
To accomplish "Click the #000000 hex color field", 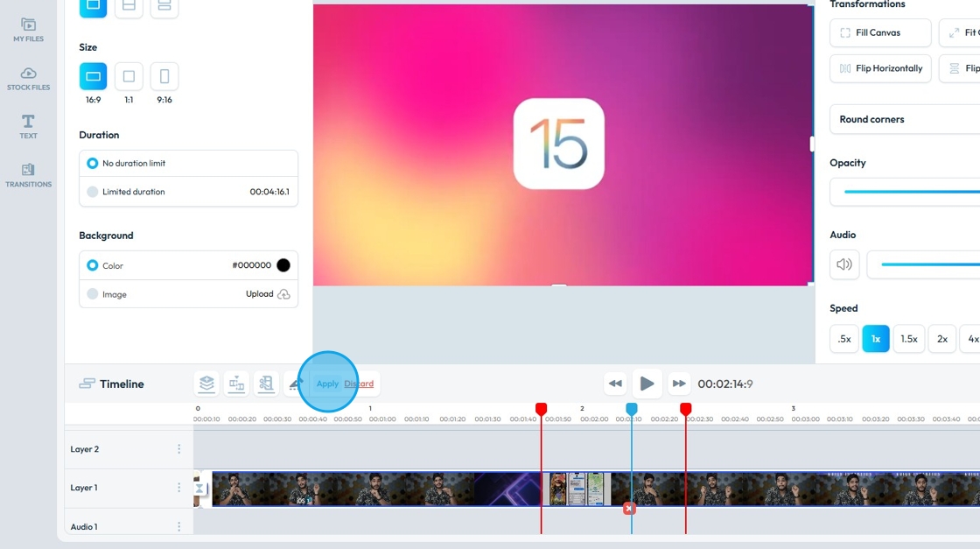I will point(251,265).
